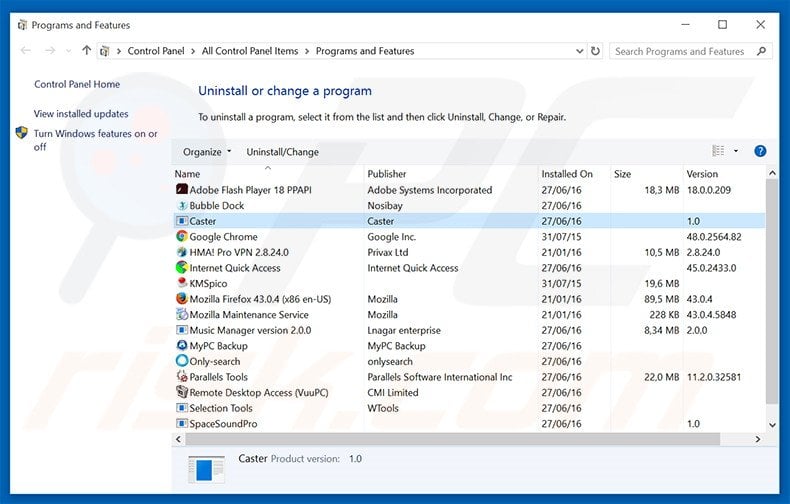The height and width of the screenshot is (504, 790).
Task: Click the Mozilla Firefox icon
Action: click(181, 299)
